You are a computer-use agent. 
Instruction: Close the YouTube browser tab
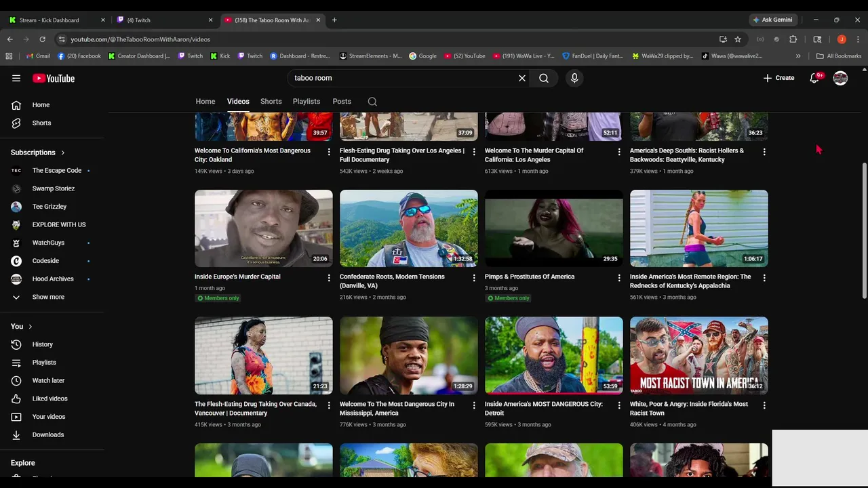pyautogui.click(x=319, y=20)
